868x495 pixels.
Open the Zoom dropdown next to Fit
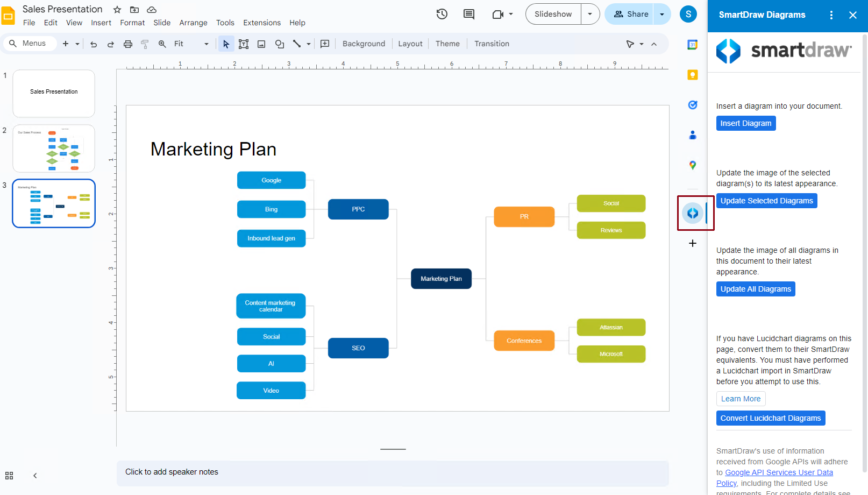click(205, 44)
